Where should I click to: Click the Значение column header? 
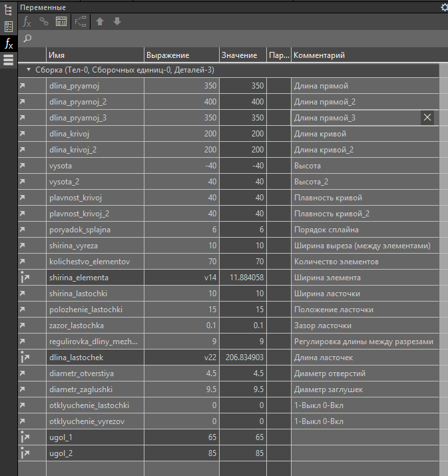(242, 55)
